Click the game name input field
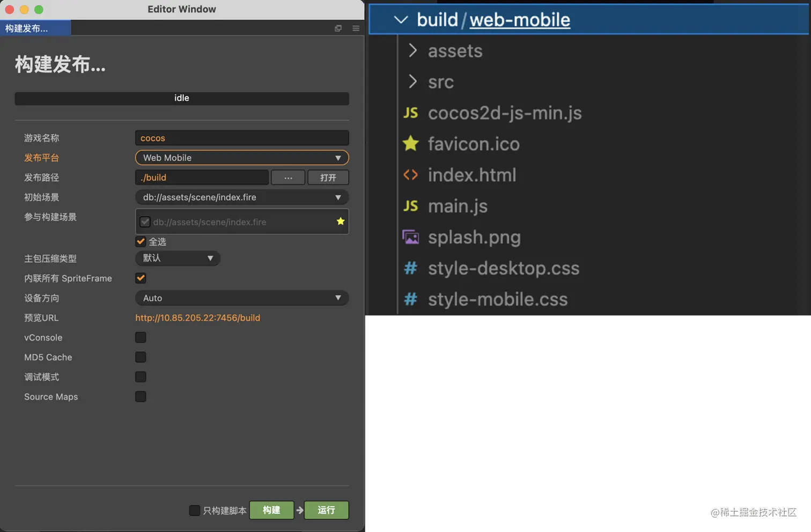 [x=242, y=138]
